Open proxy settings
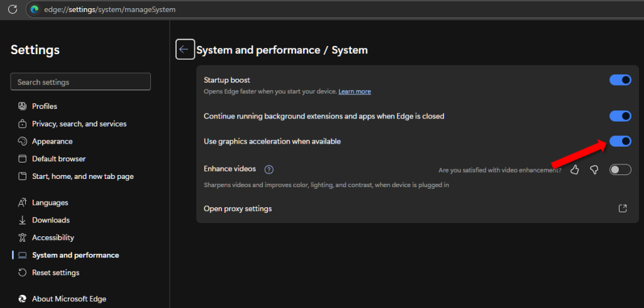This screenshot has width=644, height=308. click(x=238, y=208)
